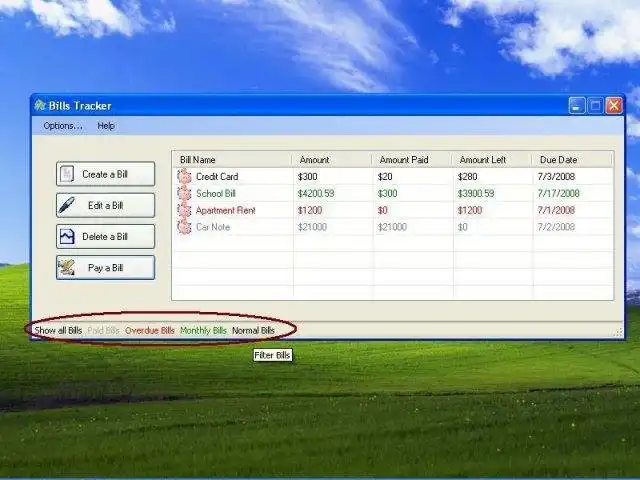
Task: Sort by the Due Date column header
Action: [572, 160]
